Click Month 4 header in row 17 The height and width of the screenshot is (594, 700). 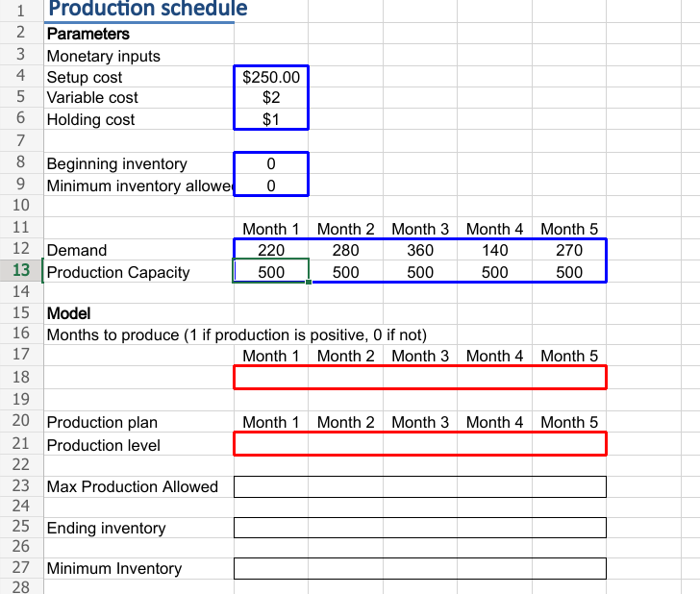click(494, 356)
